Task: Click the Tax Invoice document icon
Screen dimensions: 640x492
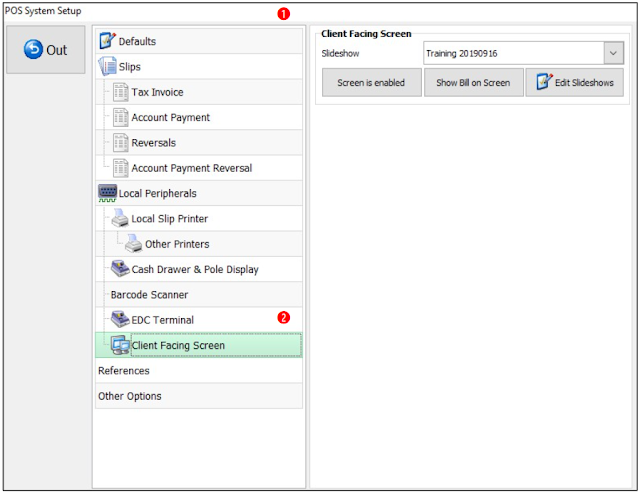Action: [121, 92]
